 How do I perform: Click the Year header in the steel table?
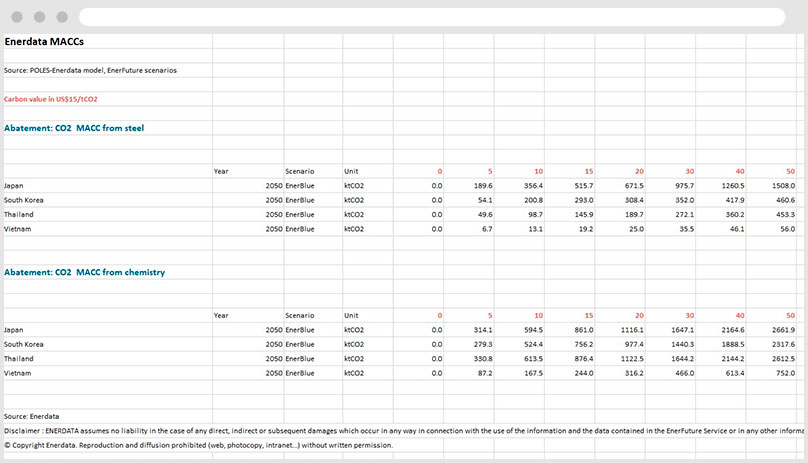221,171
